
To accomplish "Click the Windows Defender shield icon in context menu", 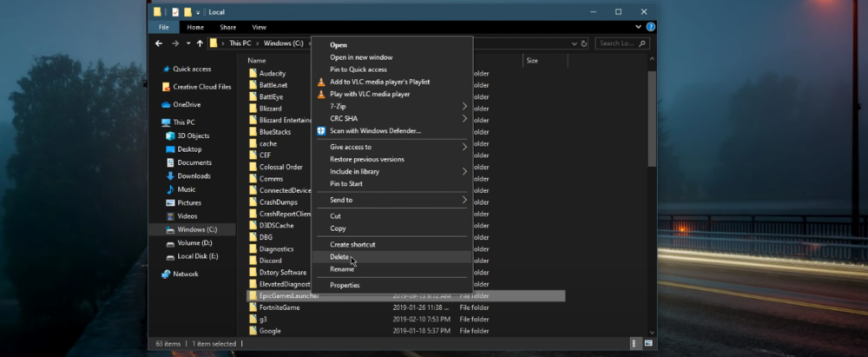I will click(x=321, y=130).
